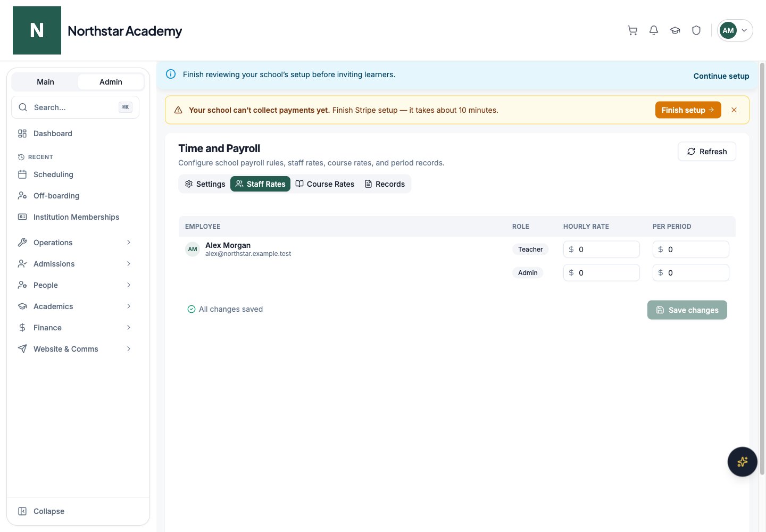Open the AM user account menu
The image size is (766, 532).
735,30
